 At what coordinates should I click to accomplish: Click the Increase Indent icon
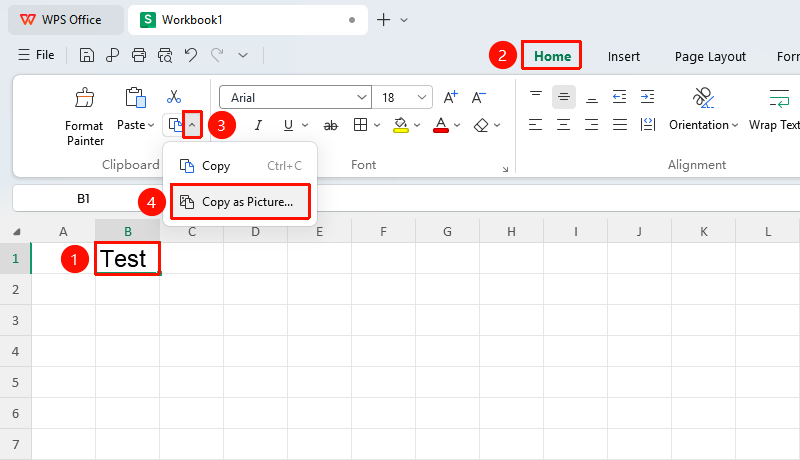(647, 96)
